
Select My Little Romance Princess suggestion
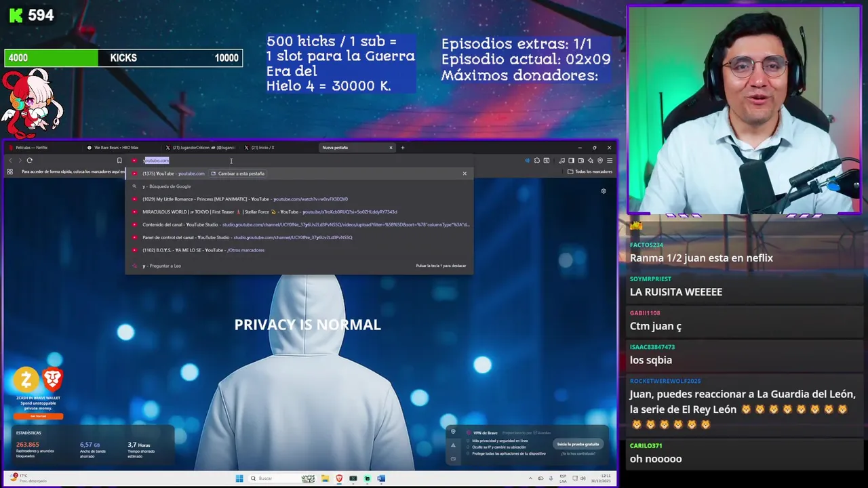pyautogui.click(x=299, y=199)
